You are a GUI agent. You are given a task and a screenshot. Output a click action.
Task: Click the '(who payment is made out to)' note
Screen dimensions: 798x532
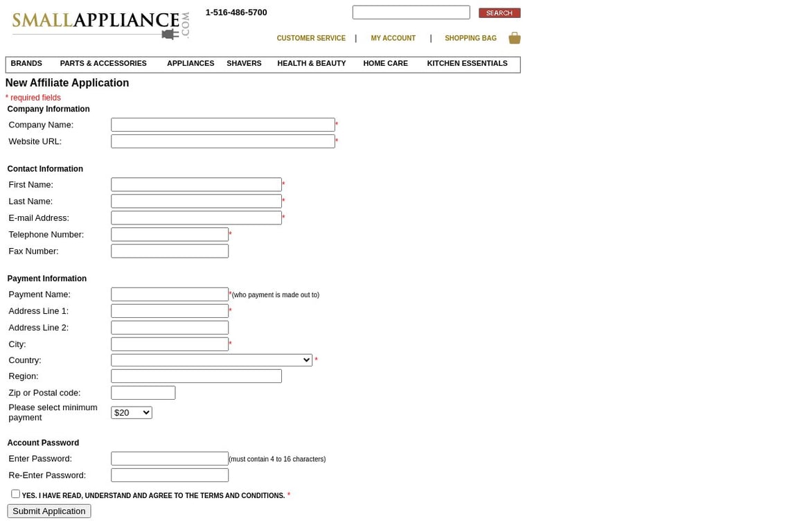(275, 295)
